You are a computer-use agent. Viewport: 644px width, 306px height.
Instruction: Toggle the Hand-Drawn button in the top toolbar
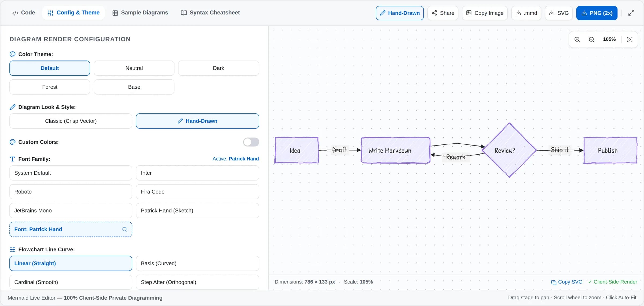pyautogui.click(x=400, y=13)
